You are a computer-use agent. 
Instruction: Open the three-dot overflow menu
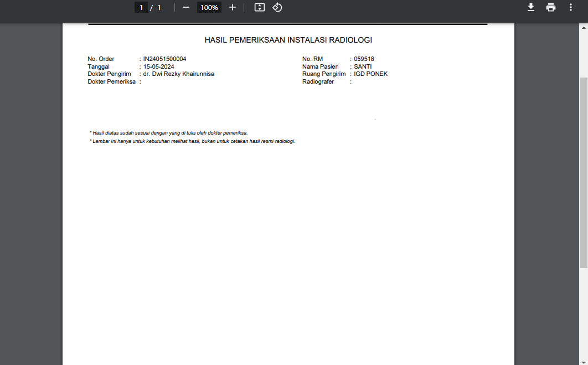click(570, 7)
